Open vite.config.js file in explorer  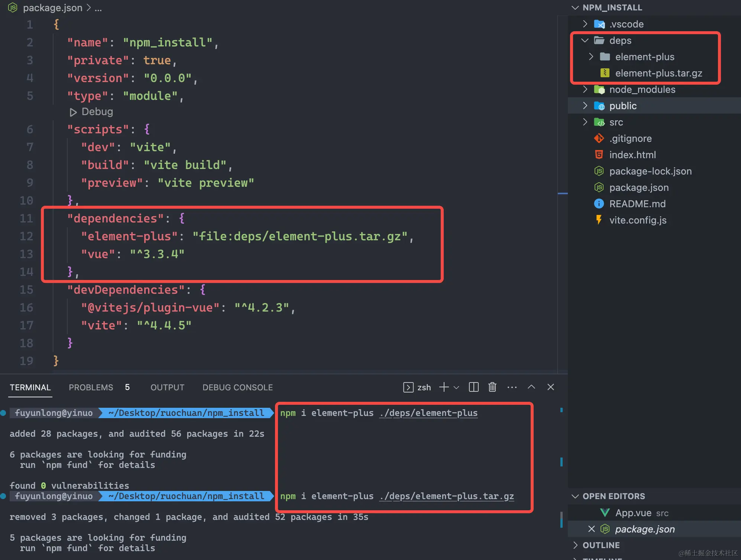click(637, 220)
